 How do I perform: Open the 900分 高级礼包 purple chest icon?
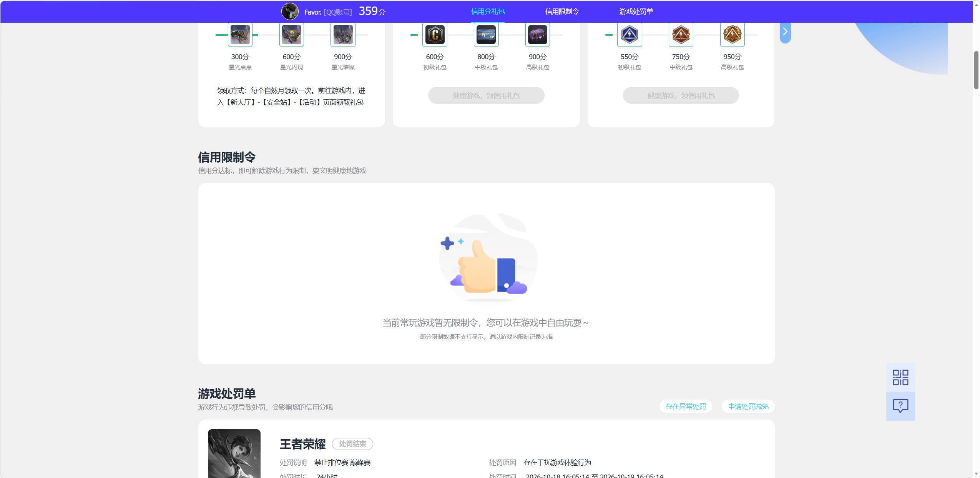coord(538,35)
